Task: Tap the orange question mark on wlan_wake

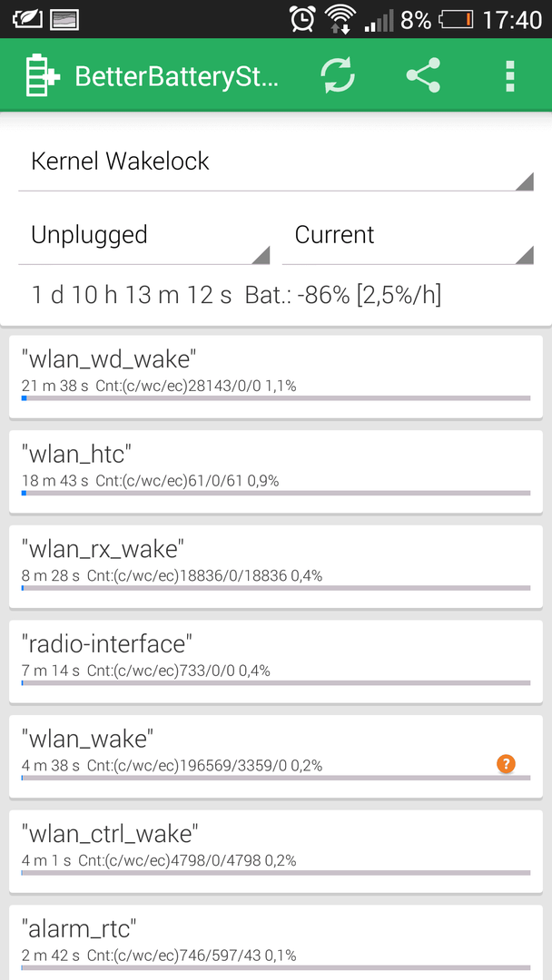Action: coord(506,763)
